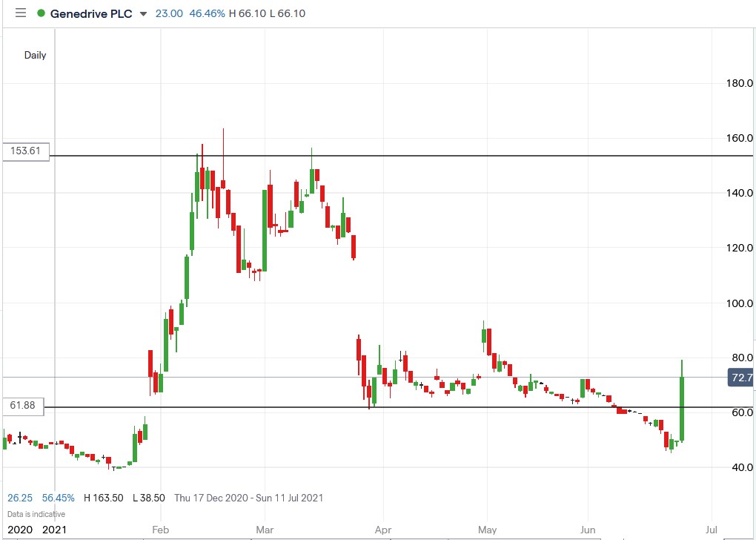Open the hamburger menu
The image size is (756, 540).
(x=20, y=13)
